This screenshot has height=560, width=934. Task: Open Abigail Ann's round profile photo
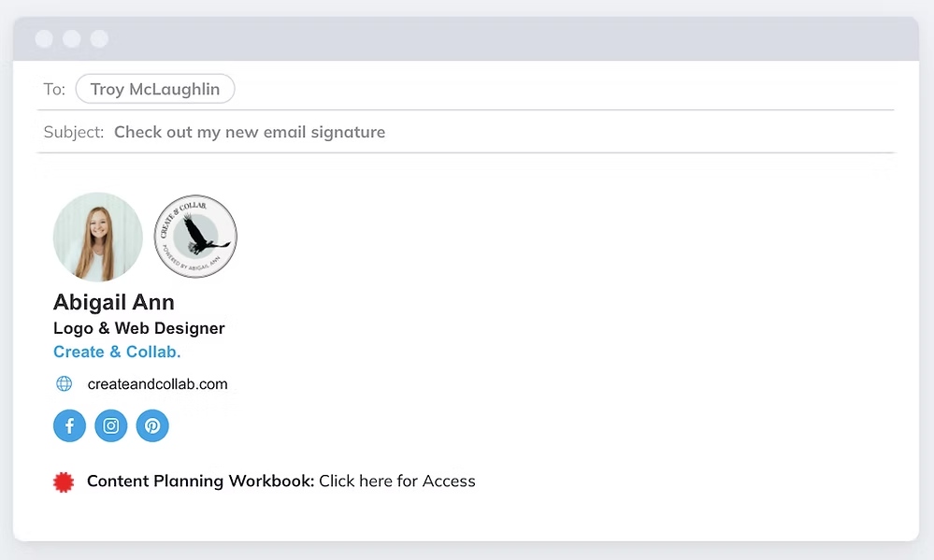click(97, 237)
